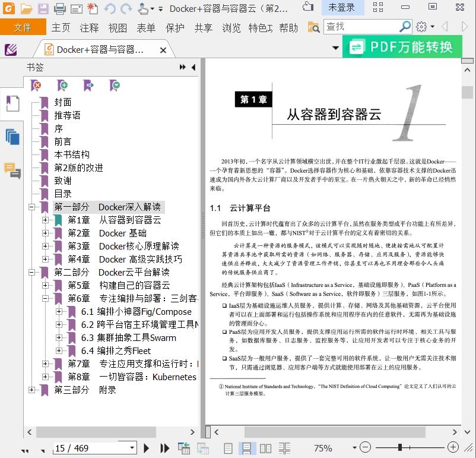Close the Docker+容器与容器 document tab
The width and height of the screenshot is (476, 458).
[163, 50]
